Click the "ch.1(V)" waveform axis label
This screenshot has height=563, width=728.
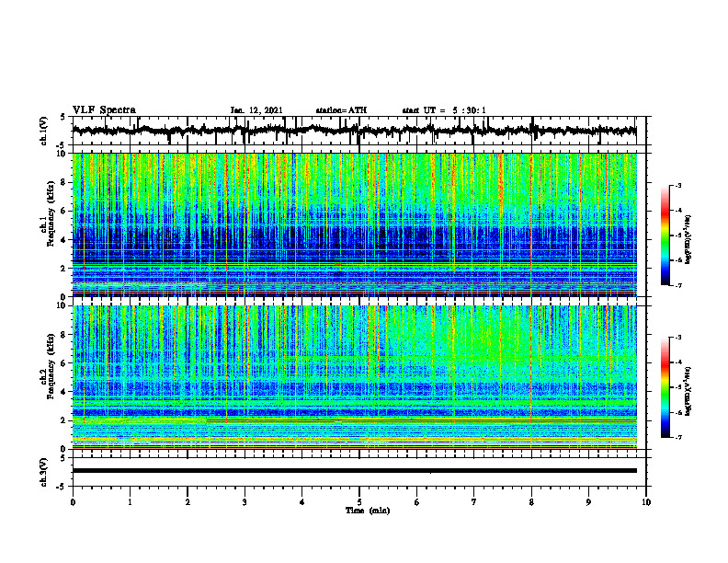point(43,131)
